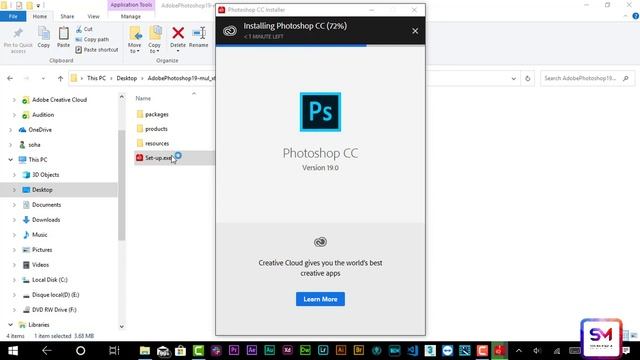The width and height of the screenshot is (640, 360).
Task: Open Illustrator from the taskbar
Action: point(341,350)
